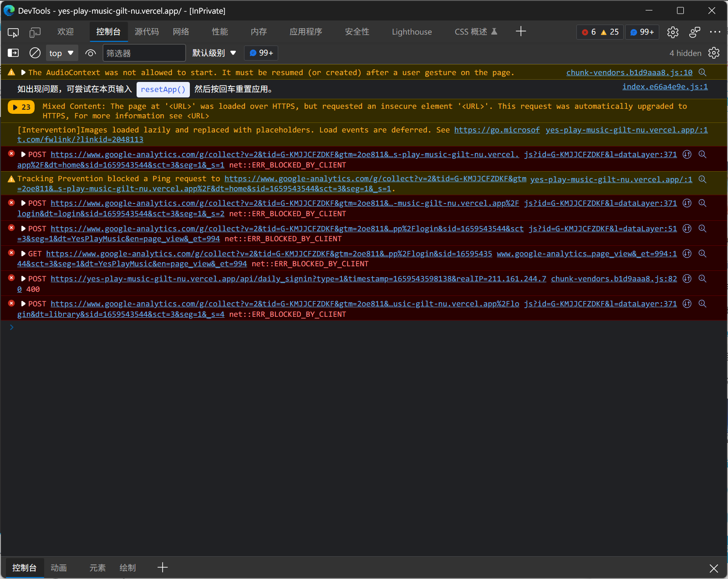Open chunk-vendors.b1d9aaa8.js:10 source link
Screen dimensions: 728x579
point(629,72)
